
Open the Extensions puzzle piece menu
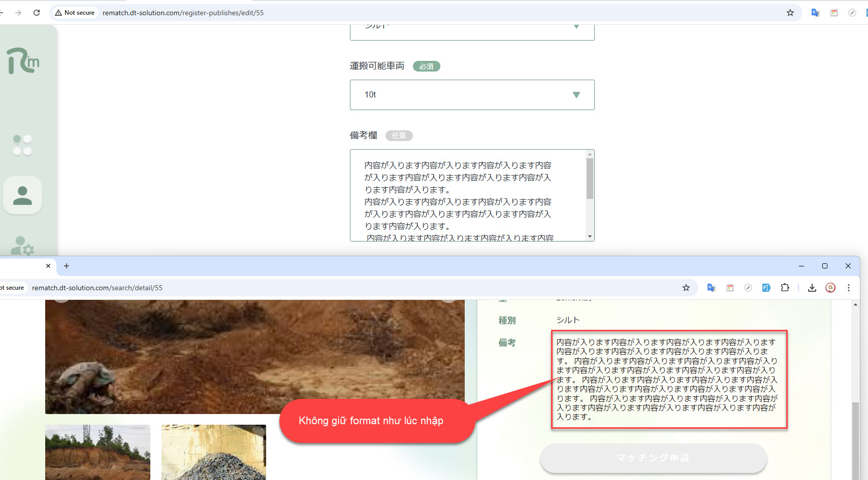point(785,288)
